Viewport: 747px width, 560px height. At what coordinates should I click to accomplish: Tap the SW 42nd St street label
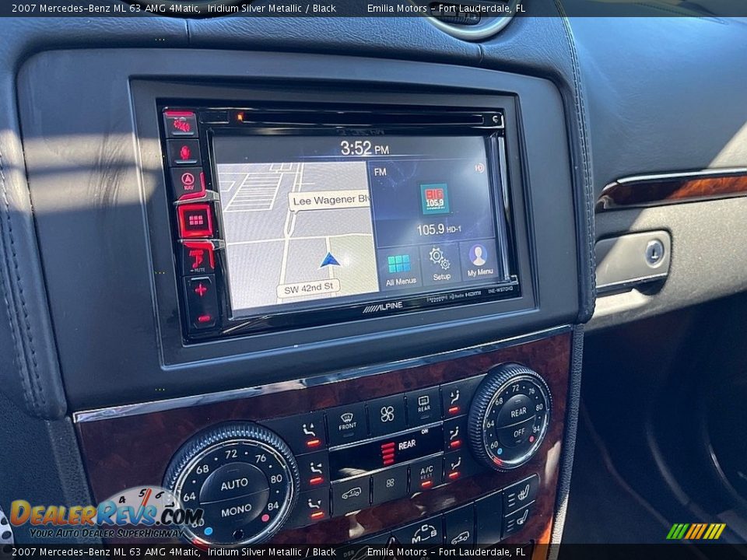[x=308, y=288]
